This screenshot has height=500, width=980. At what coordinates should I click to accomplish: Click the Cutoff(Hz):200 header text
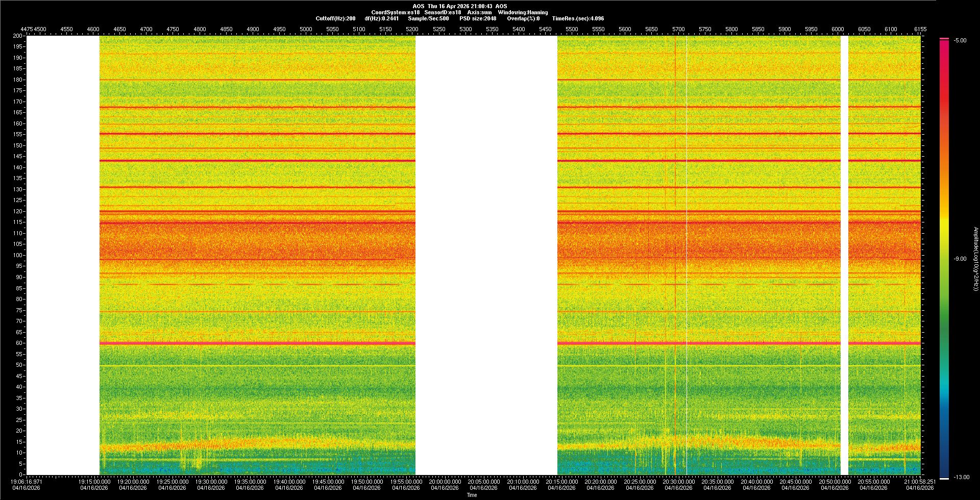(335, 18)
